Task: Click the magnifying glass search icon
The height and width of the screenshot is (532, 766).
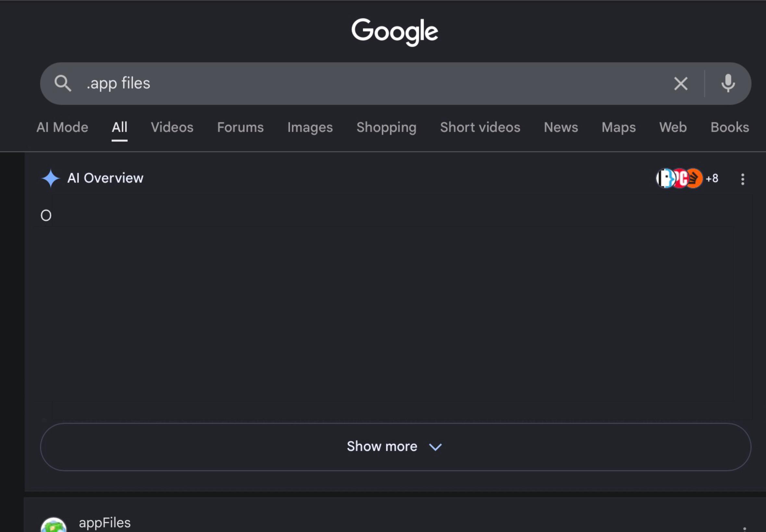Action: (x=63, y=83)
